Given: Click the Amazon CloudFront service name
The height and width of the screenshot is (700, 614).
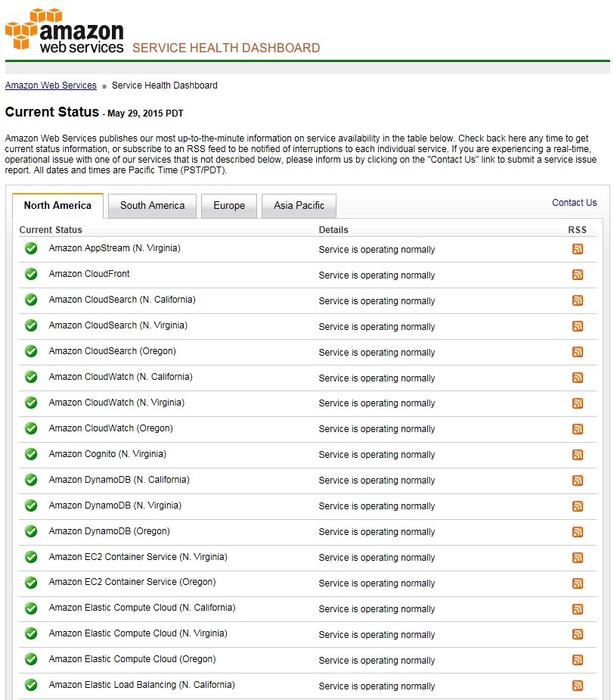Looking at the screenshot, I should point(89,274).
